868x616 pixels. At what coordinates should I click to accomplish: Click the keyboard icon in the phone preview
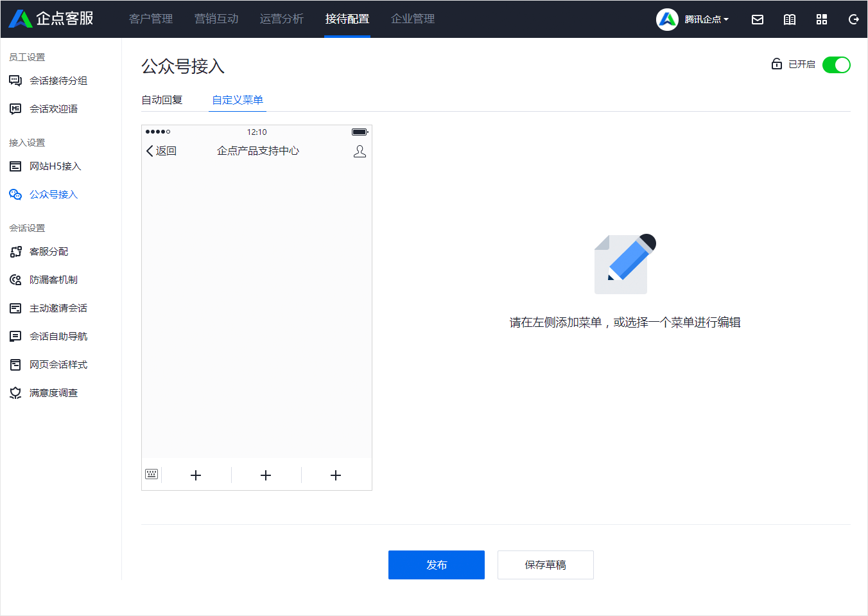[x=152, y=474]
